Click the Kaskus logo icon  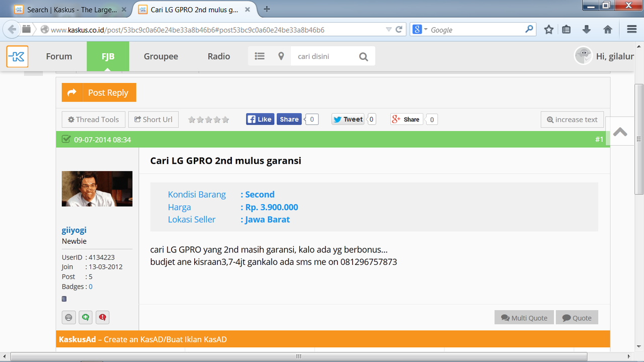point(17,56)
